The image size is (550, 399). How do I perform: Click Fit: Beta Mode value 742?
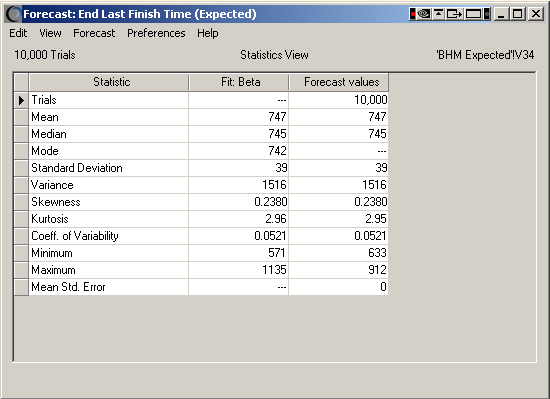point(239,151)
